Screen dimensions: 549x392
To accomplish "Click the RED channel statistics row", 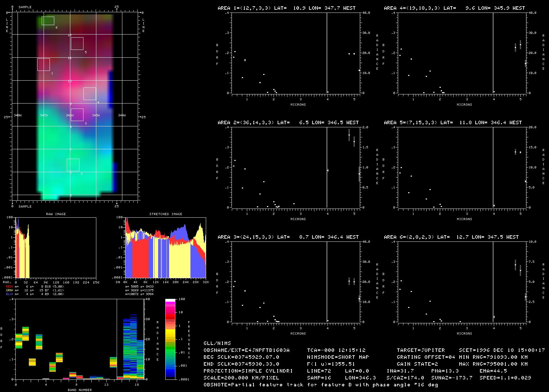I will (35, 286).
